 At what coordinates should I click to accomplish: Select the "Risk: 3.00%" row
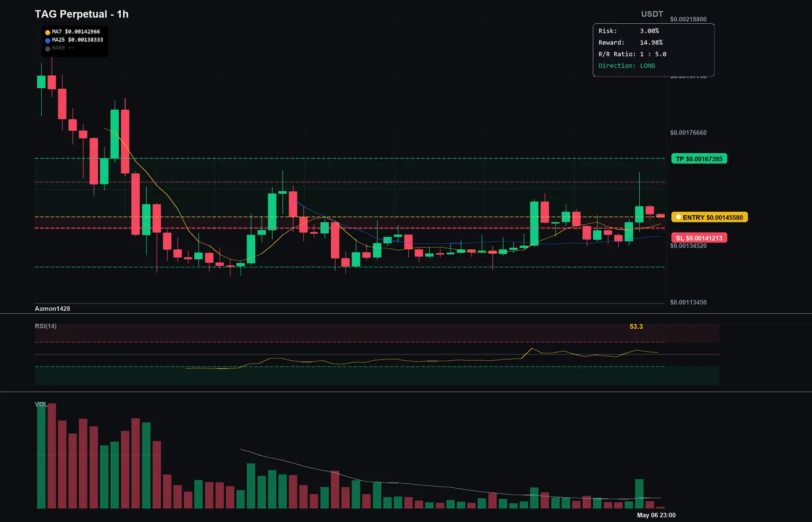[x=629, y=31]
